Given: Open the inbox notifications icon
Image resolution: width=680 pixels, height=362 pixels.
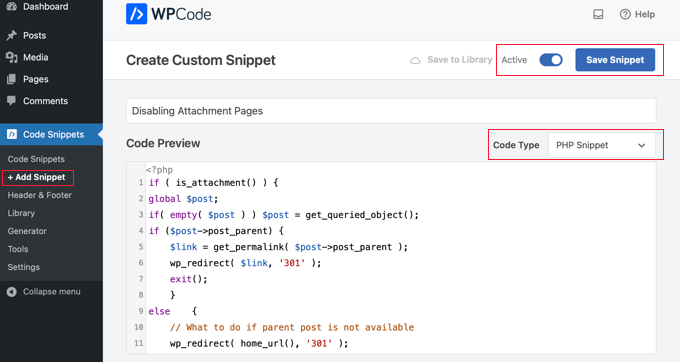Looking at the screenshot, I should (x=598, y=14).
